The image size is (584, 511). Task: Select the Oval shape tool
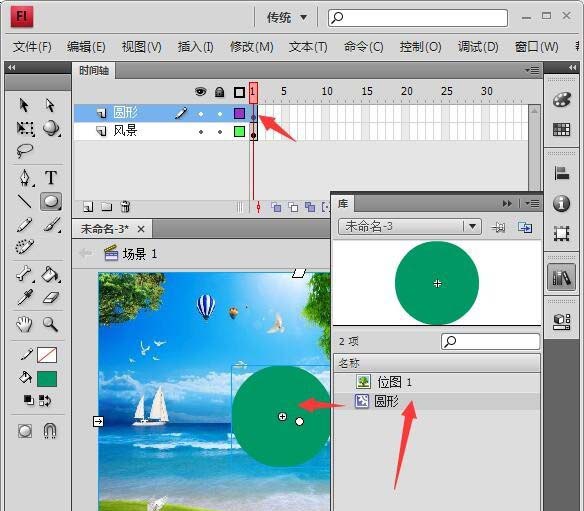(51, 201)
